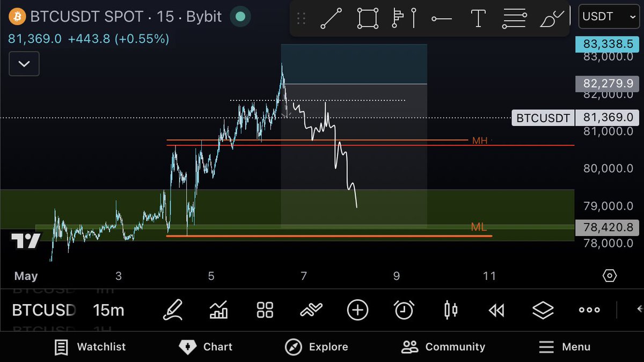Image resolution: width=644 pixels, height=362 pixels.
Task: Open the line style options icon
Action: (514, 19)
